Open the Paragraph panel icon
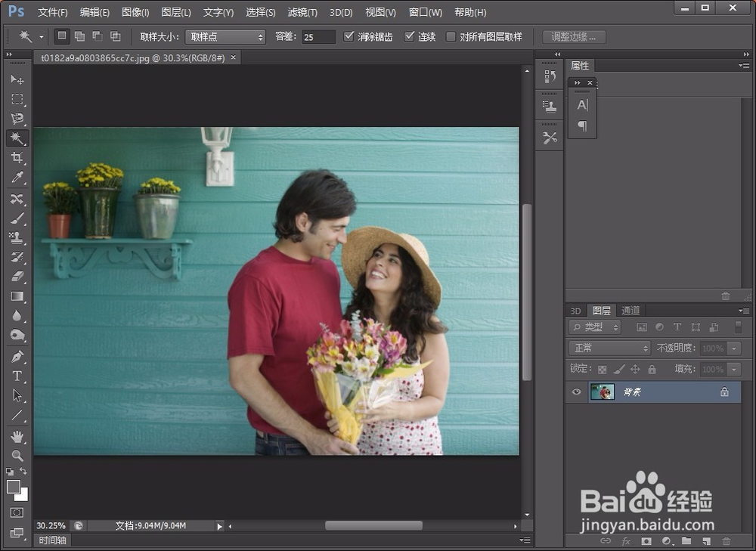 pyautogui.click(x=582, y=125)
